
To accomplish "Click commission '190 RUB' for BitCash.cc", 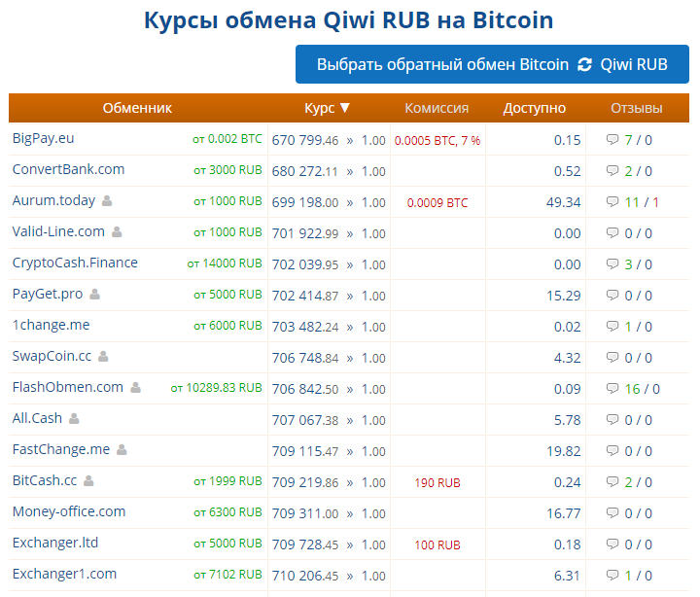I will coord(437,483).
